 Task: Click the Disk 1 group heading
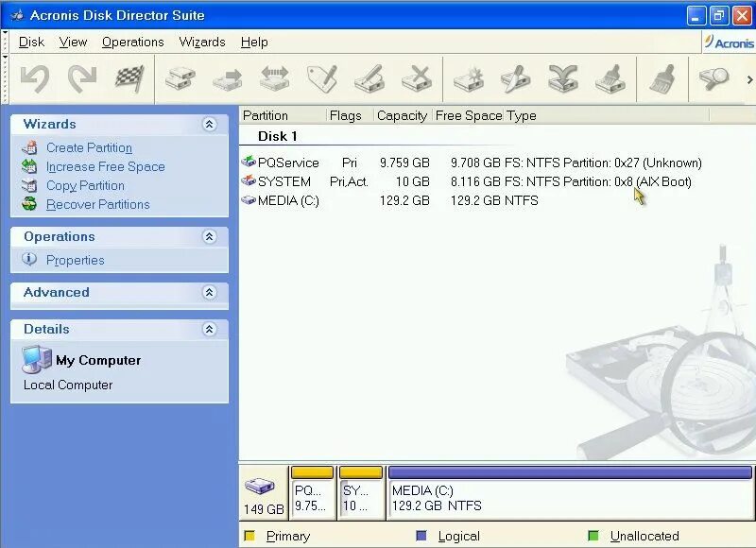[277, 136]
